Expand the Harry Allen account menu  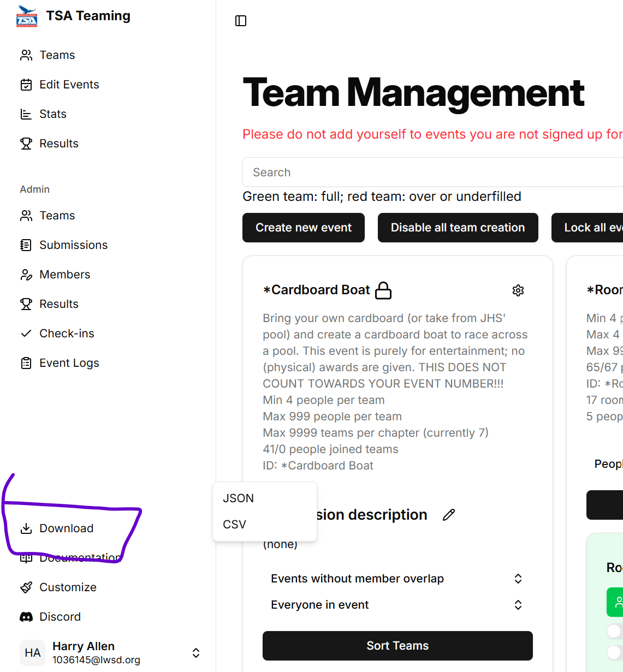coord(195,653)
